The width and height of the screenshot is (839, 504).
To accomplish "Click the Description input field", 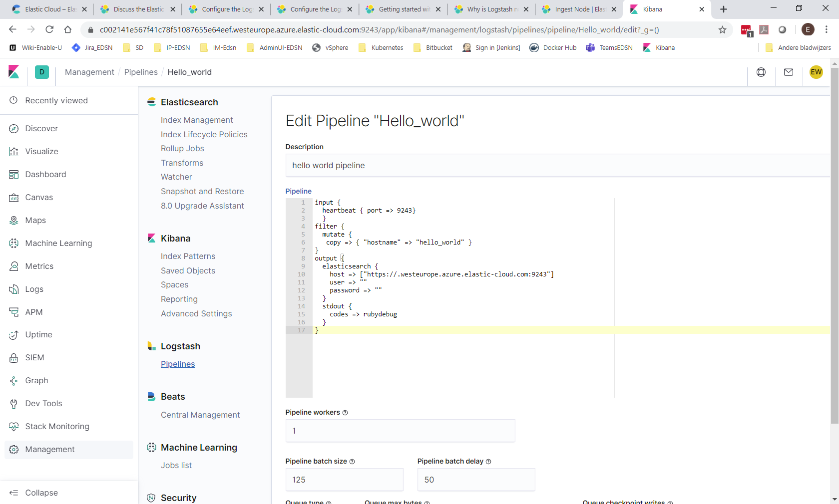I will pos(557,166).
